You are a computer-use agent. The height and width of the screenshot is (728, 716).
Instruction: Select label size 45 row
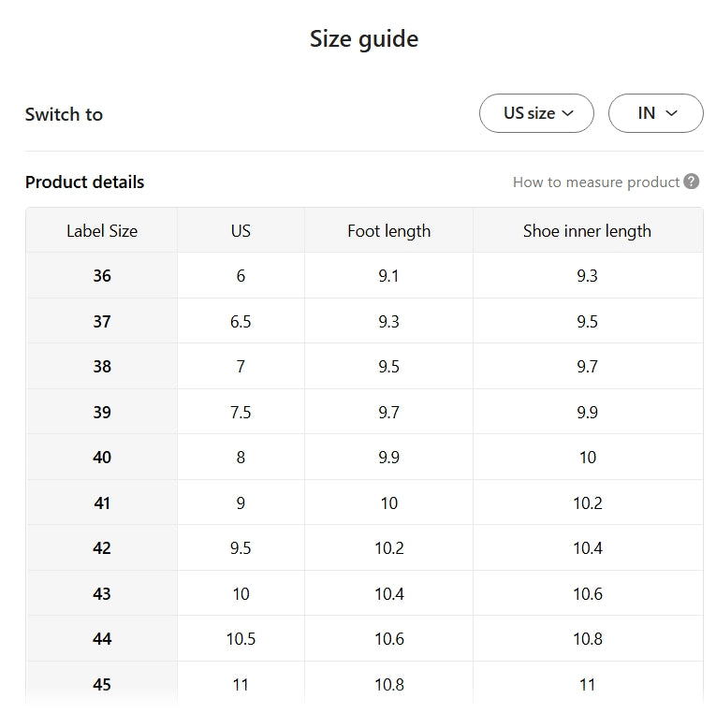tap(102, 685)
